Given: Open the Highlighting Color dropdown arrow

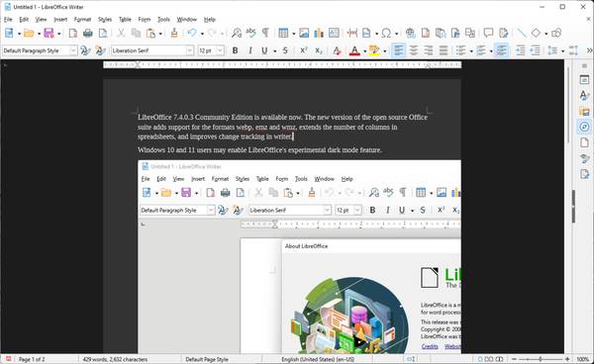Looking at the screenshot, I should coord(385,51).
